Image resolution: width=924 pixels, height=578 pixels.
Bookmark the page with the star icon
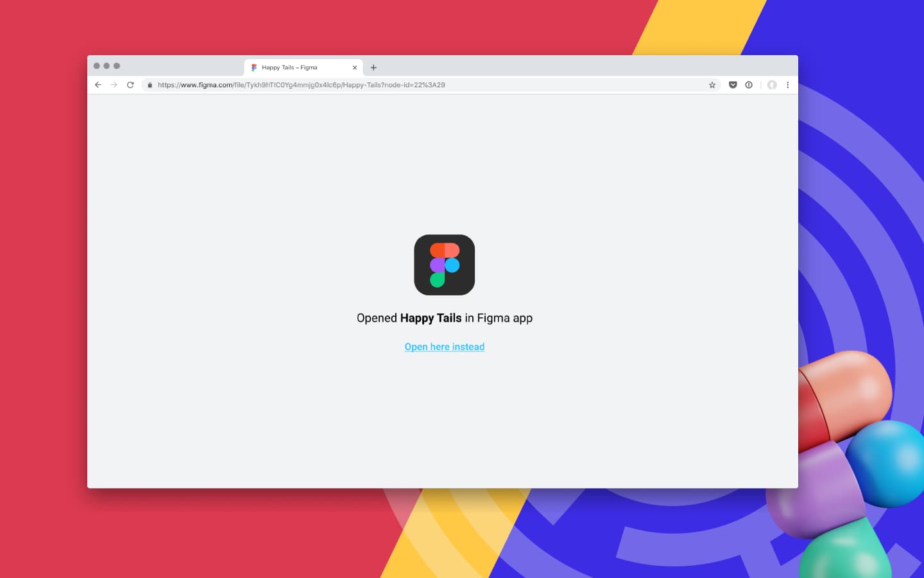pos(712,85)
